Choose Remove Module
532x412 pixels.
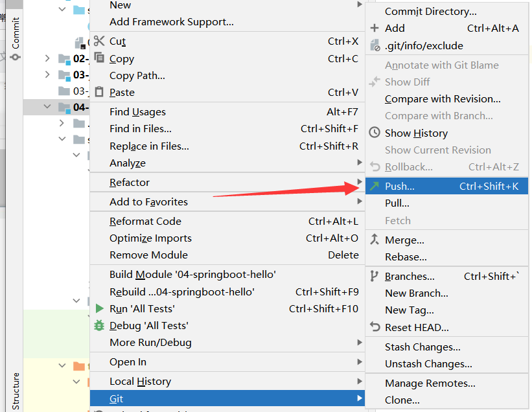click(227, 255)
